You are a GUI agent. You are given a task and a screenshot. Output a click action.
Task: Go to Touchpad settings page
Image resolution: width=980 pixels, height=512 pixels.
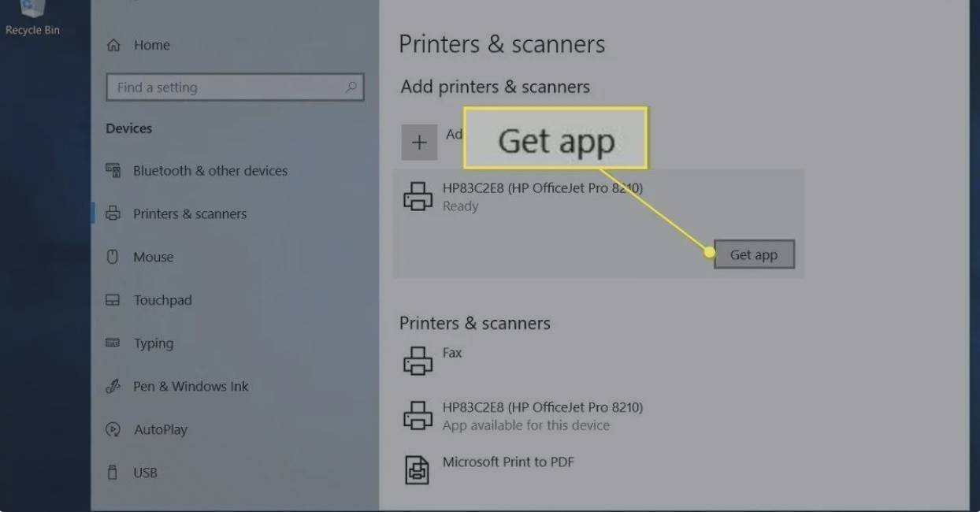(x=162, y=300)
